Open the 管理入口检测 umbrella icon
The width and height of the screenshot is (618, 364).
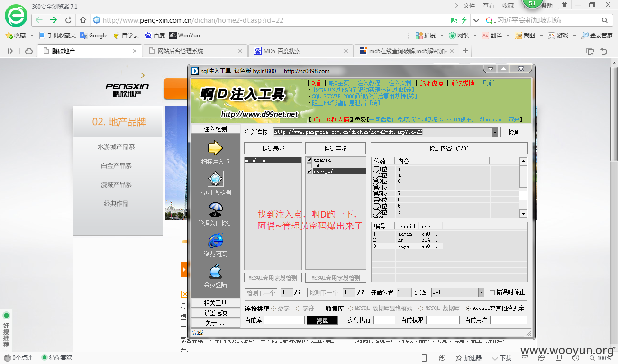tap(215, 209)
